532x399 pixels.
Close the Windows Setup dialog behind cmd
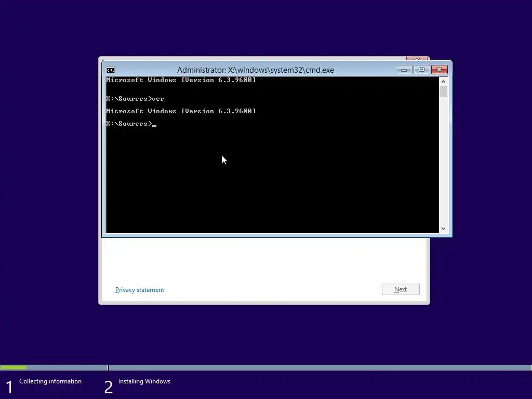[x=417, y=59]
